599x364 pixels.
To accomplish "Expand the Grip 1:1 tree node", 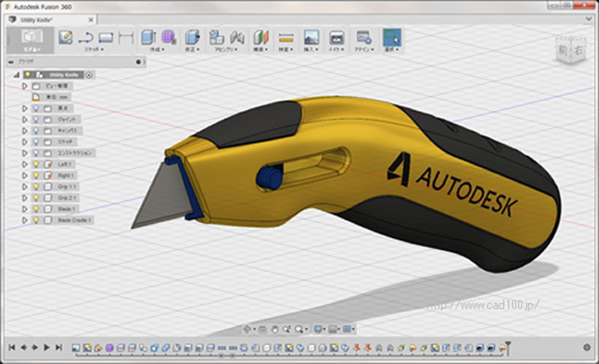I will point(25,186).
